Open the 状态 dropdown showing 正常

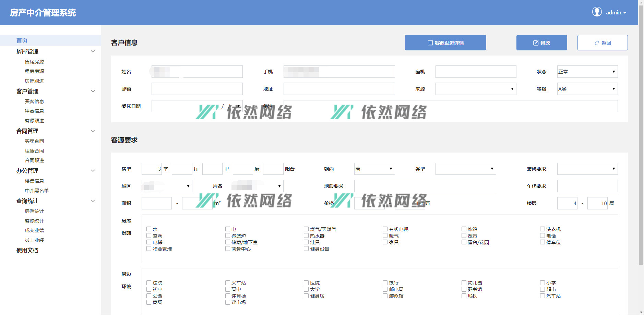tap(587, 72)
